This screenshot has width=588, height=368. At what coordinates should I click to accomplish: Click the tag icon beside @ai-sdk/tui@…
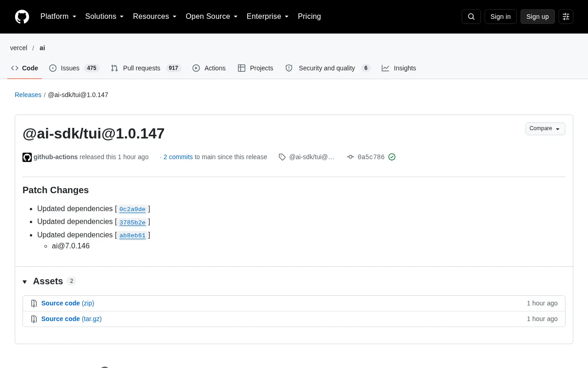pos(282,157)
